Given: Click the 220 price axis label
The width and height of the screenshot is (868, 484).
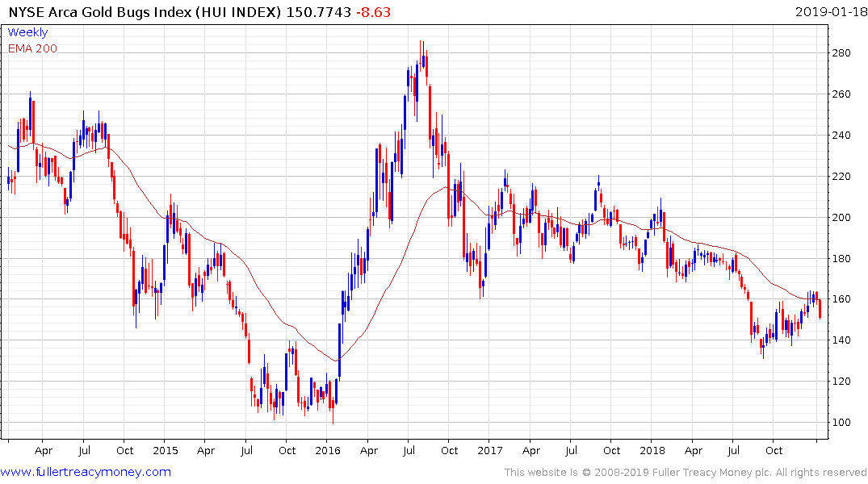Looking at the screenshot, I should point(841,177).
